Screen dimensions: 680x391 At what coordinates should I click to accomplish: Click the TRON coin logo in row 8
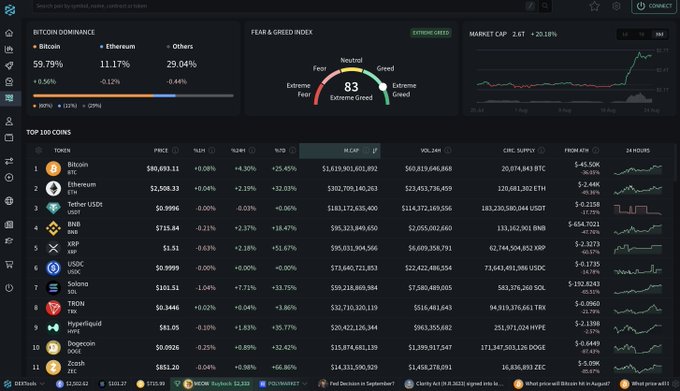(x=53, y=308)
